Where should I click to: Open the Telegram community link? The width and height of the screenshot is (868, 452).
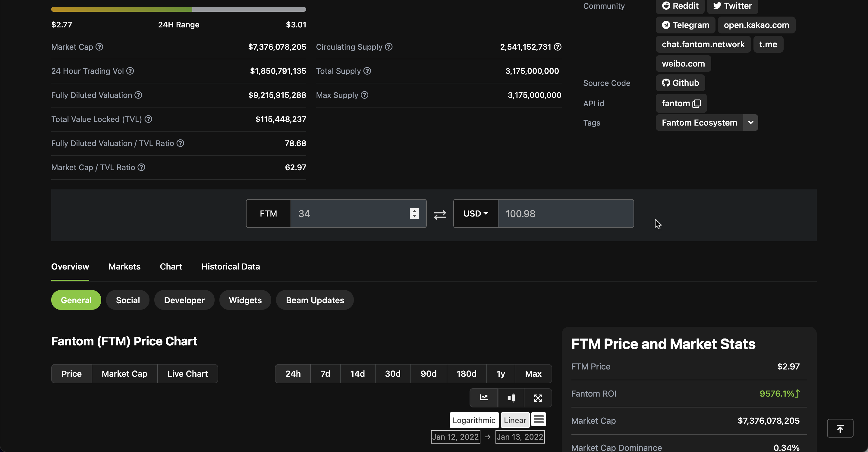click(685, 25)
